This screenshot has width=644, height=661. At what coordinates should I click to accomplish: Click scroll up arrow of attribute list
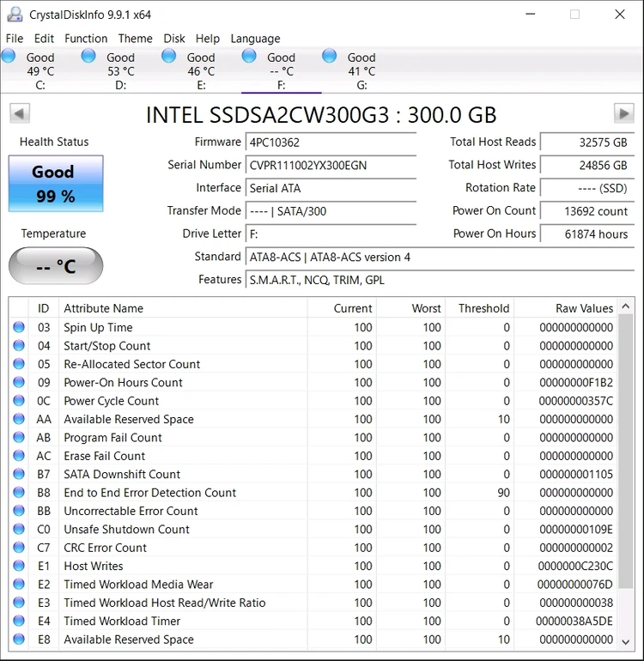point(626,306)
